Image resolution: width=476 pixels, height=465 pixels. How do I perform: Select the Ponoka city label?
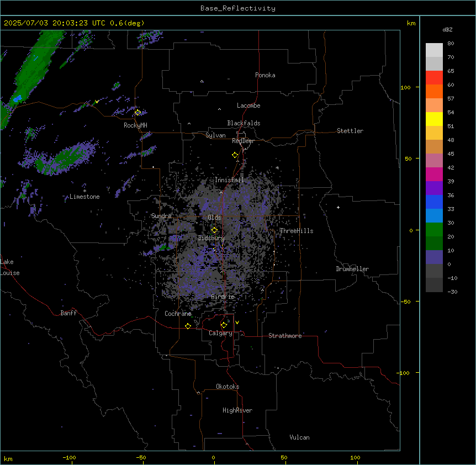tap(265, 75)
